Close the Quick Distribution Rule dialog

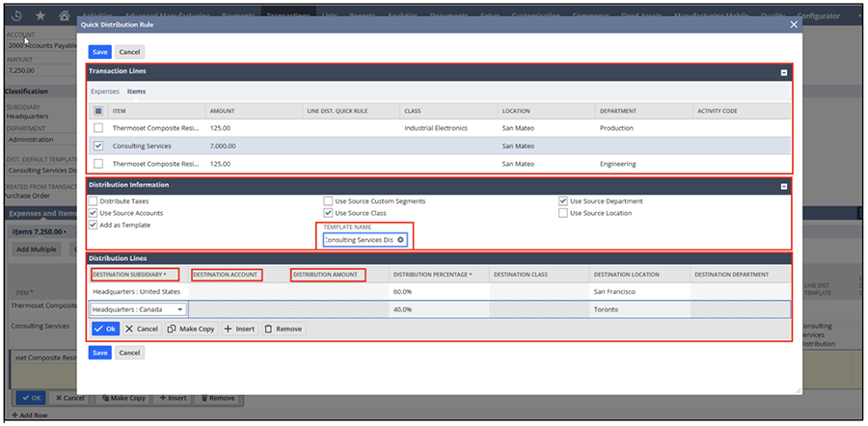[794, 25]
